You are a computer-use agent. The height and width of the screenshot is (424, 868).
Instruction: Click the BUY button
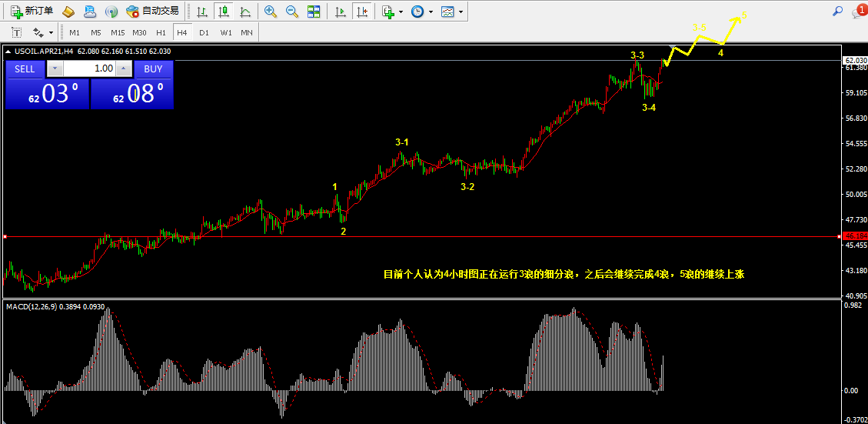click(153, 68)
